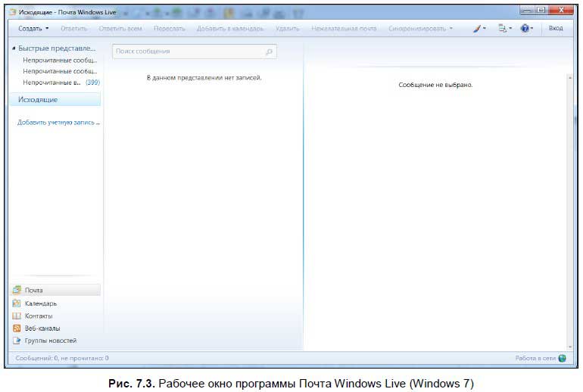583x392 pixels.
Task: Click Добавить в календарь in the toolbar
Action: click(x=229, y=29)
